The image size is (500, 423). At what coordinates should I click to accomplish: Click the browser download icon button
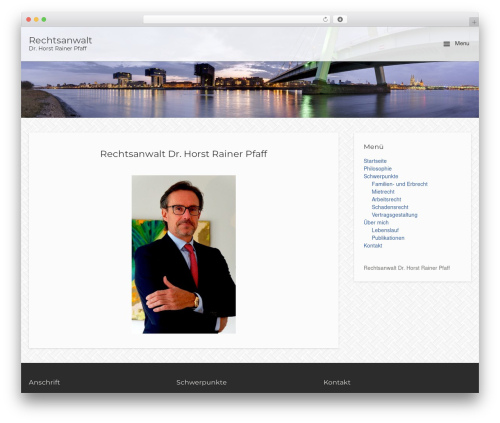pyautogui.click(x=340, y=20)
